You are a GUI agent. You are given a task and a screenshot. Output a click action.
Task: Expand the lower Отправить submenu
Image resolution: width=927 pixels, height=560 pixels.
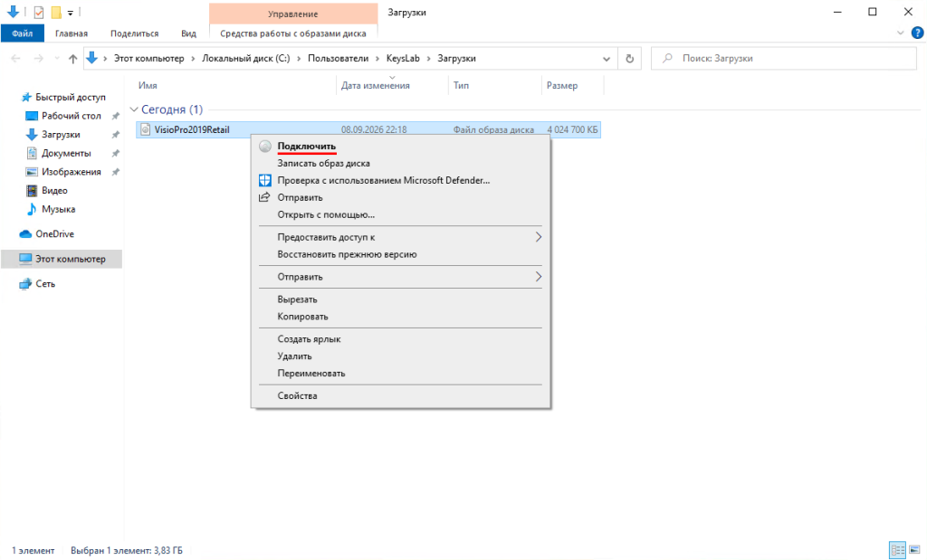[538, 277]
